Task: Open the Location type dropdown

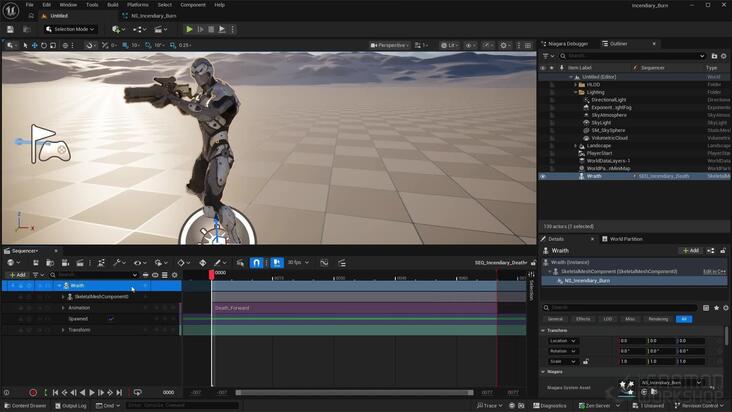Action: [563, 341]
